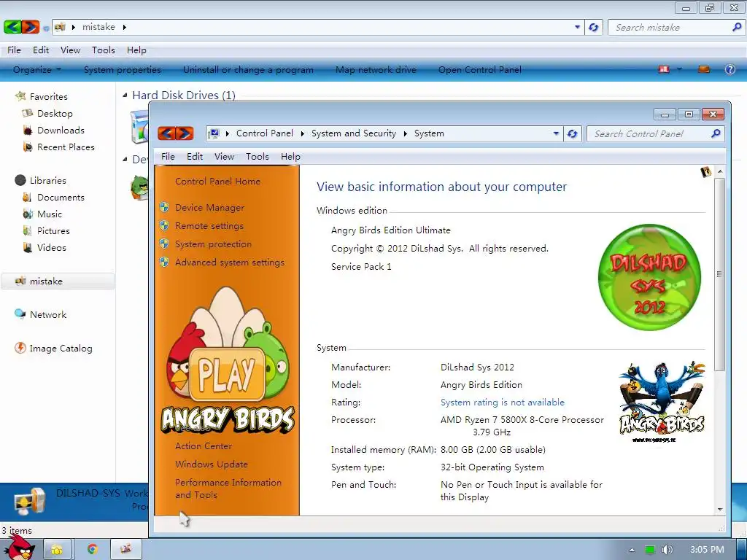Select Recent Places in sidebar
Screen dimensions: 747x560
66,147
